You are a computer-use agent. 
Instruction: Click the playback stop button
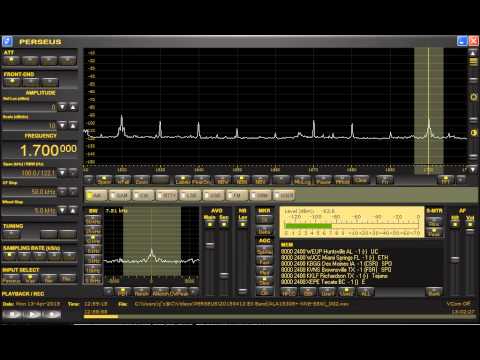(12, 314)
